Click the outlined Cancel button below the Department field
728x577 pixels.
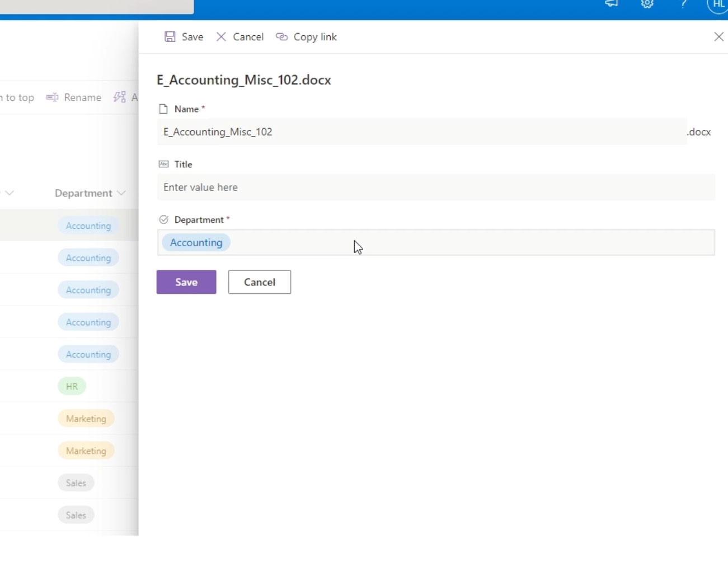click(x=260, y=282)
